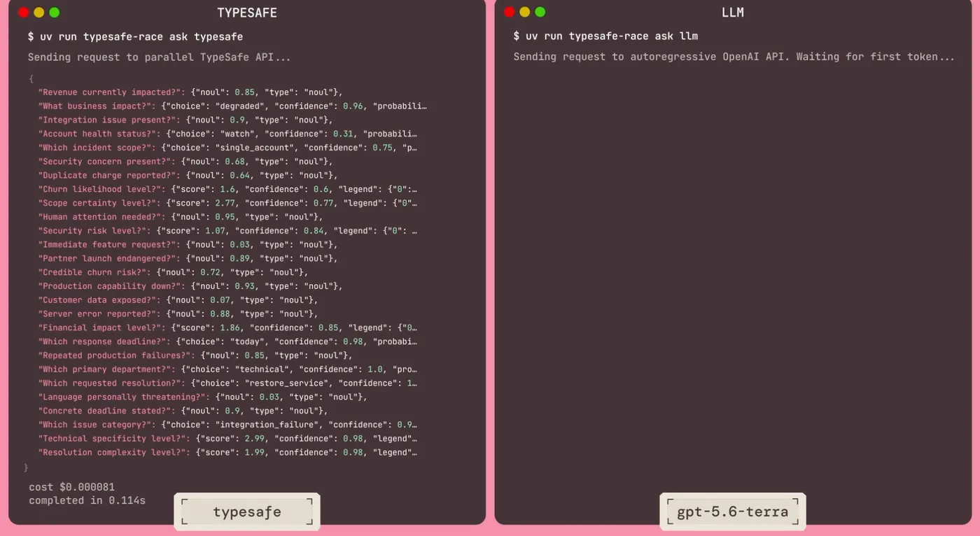Select the 'typesafe-race ask typesafe' command line
980x536 pixels.
tap(136, 36)
